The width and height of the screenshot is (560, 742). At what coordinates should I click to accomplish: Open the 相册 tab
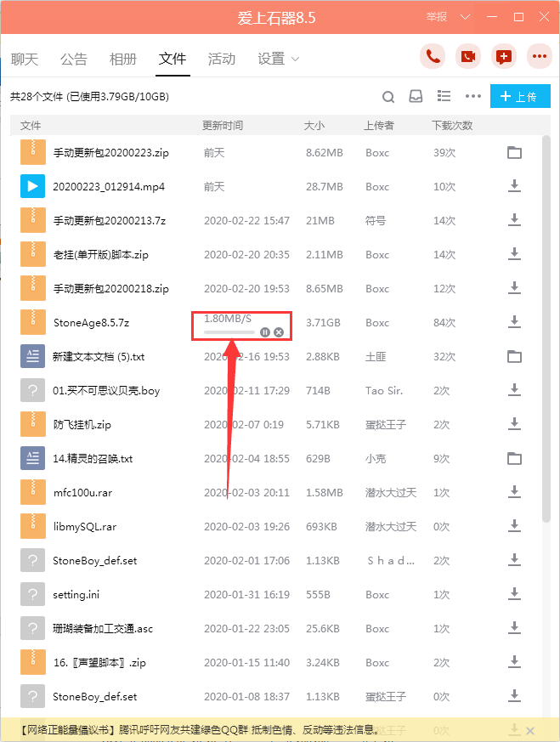pos(123,59)
